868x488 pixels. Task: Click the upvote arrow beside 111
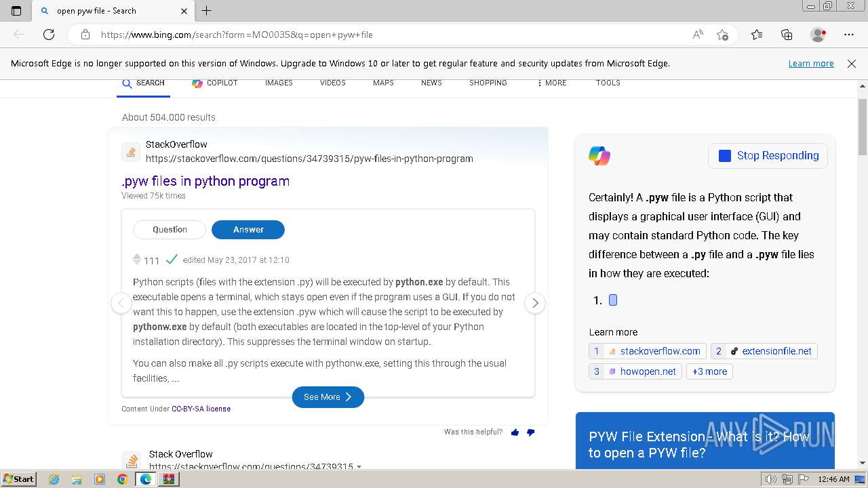(136, 256)
